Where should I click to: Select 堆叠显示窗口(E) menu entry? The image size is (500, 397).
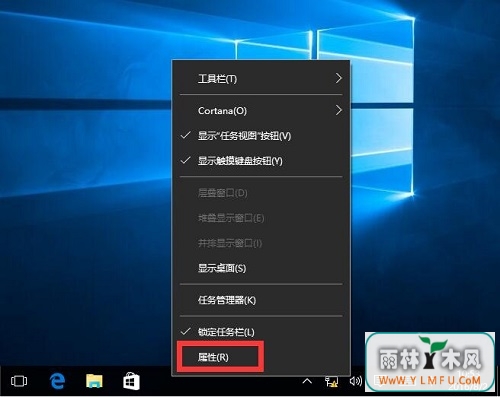point(261,218)
